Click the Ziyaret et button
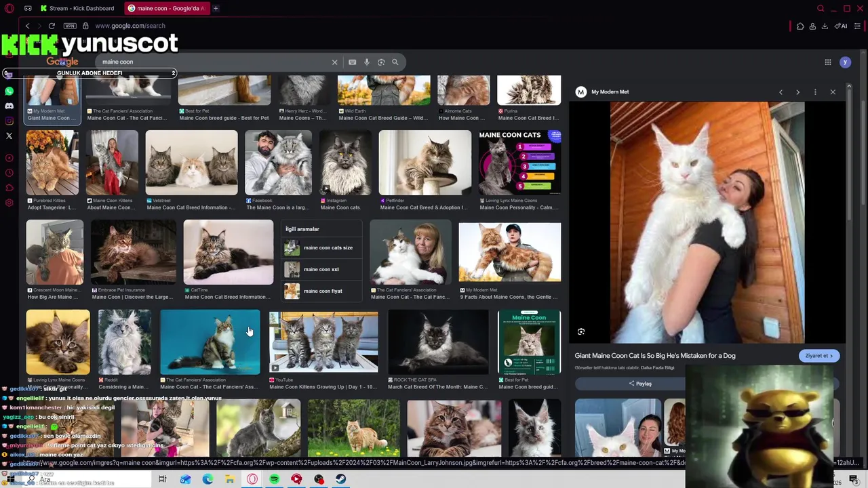This screenshot has width=868, height=488. pos(819,356)
